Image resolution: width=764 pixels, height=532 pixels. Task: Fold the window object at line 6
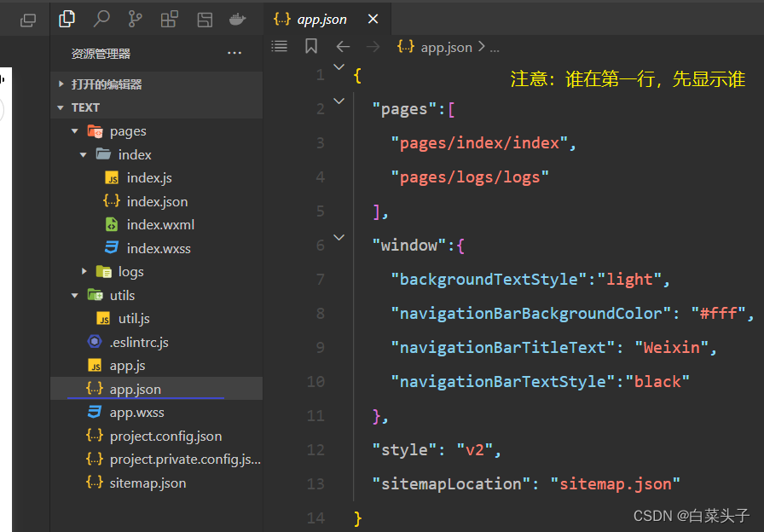(x=339, y=238)
